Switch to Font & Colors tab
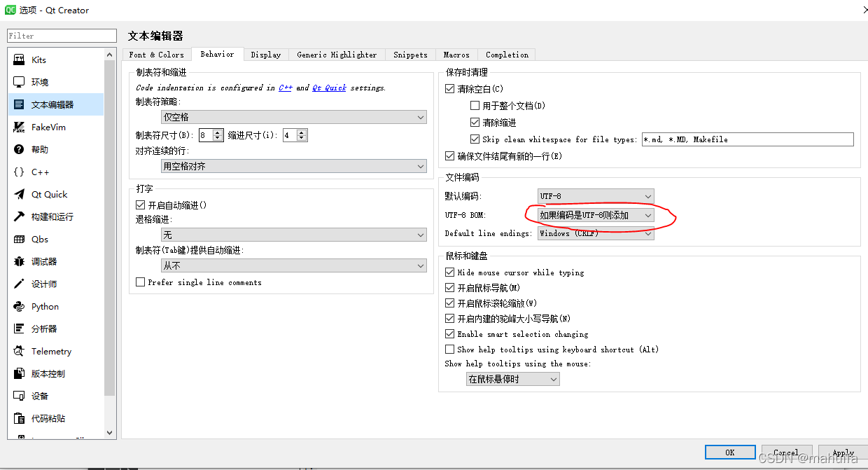868x470 pixels. [x=157, y=55]
